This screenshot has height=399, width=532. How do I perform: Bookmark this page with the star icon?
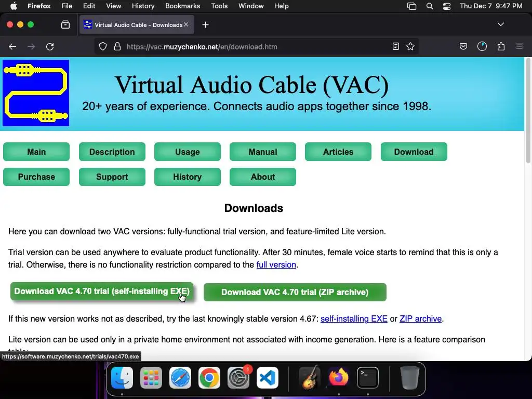[x=410, y=46]
